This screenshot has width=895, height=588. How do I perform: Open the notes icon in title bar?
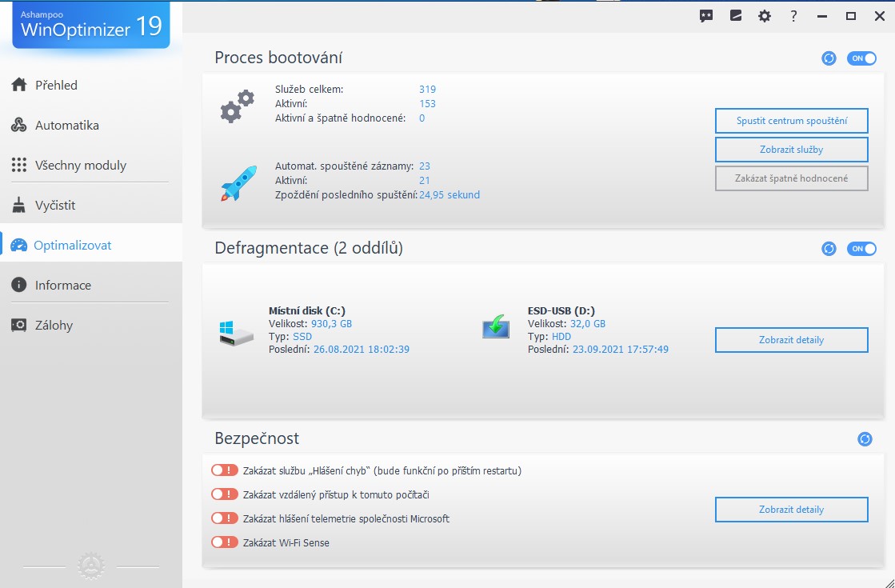click(736, 16)
